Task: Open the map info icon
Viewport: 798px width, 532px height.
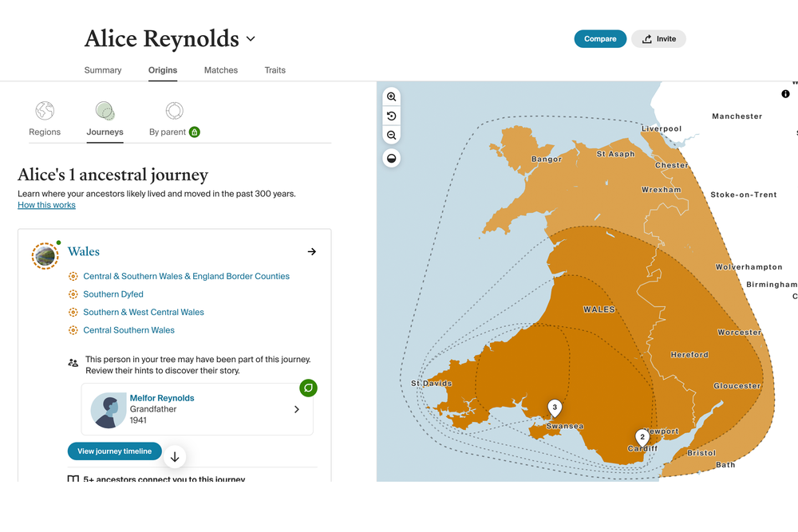Action: click(785, 94)
